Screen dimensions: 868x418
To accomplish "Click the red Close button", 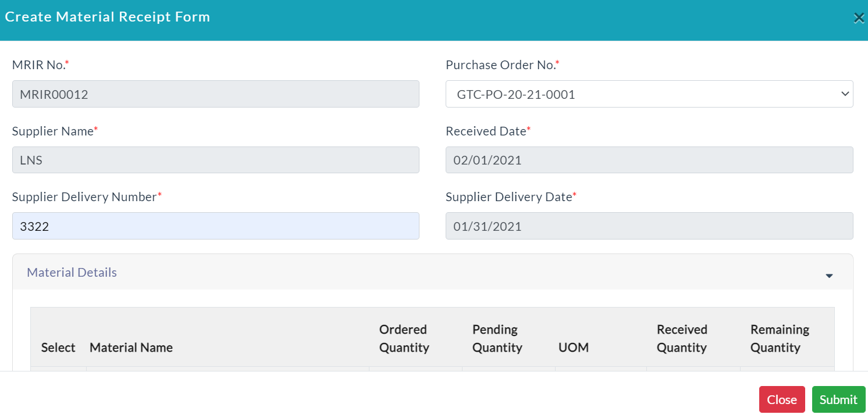I will click(x=782, y=399).
